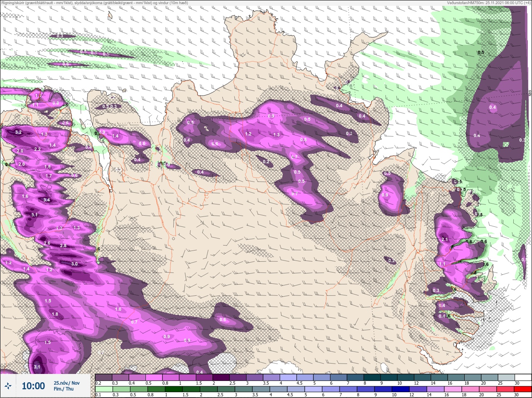Click the 3.2 precipitation value on the map
Viewport: 532px width, 398px height.
pos(18,132)
